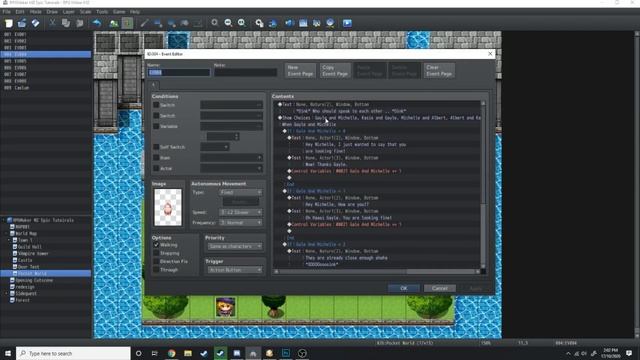This screenshot has height=360, width=640.
Task: Select the Flood Fill tool
Action: (x=185, y=23)
